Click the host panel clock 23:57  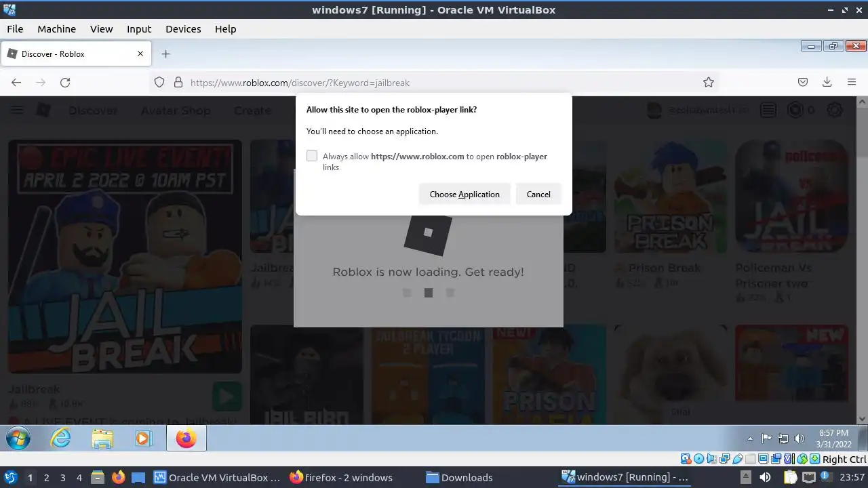coord(852,478)
